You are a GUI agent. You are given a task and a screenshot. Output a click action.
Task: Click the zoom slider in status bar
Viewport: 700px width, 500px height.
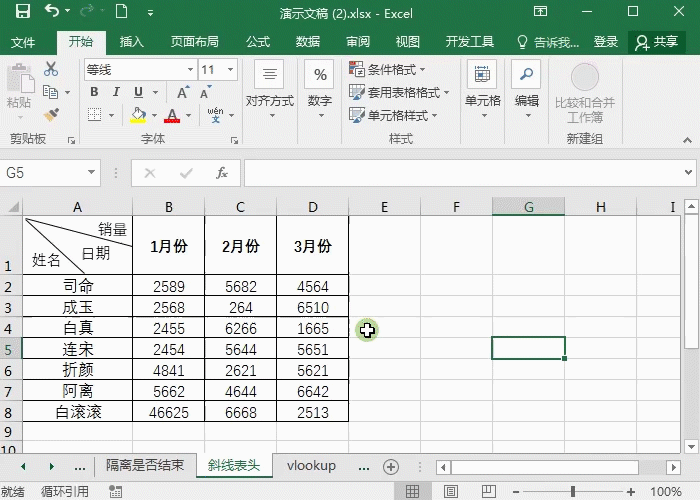click(x=574, y=491)
